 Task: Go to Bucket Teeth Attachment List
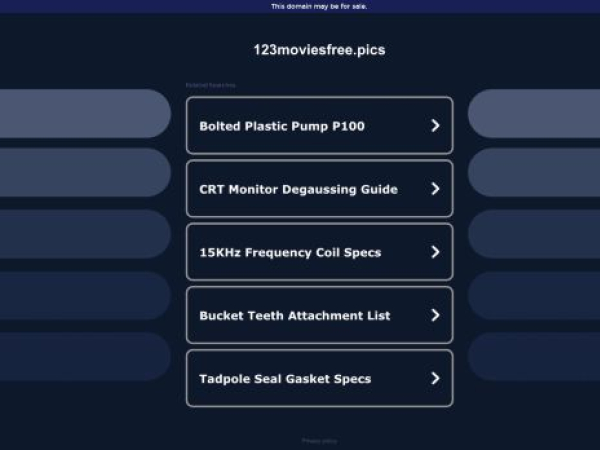pos(295,315)
